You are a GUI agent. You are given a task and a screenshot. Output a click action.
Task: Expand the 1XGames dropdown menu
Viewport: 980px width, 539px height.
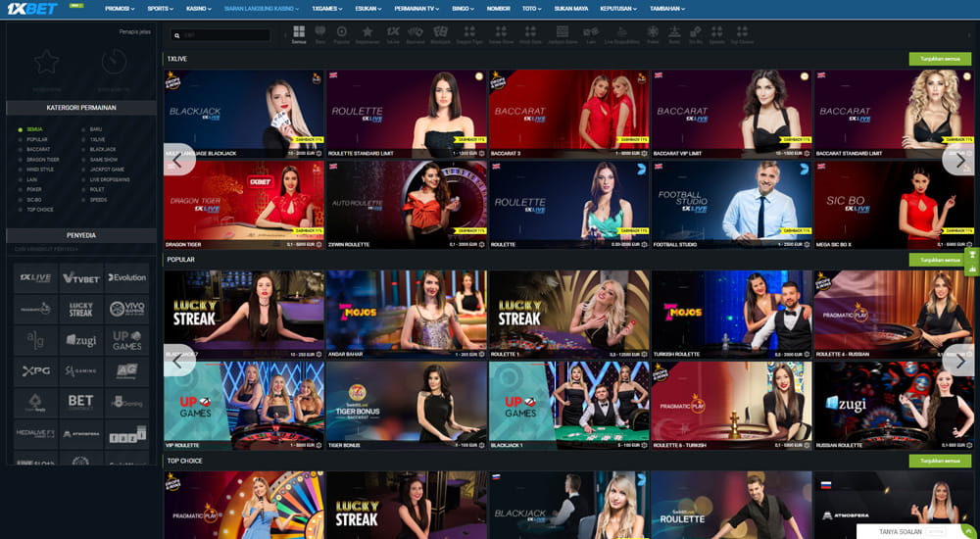[327, 9]
